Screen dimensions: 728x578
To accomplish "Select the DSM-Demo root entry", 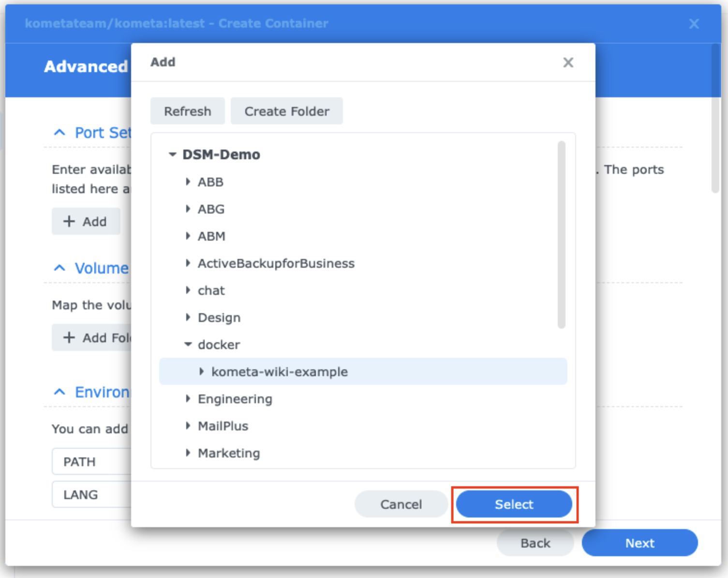I will point(221,155).
